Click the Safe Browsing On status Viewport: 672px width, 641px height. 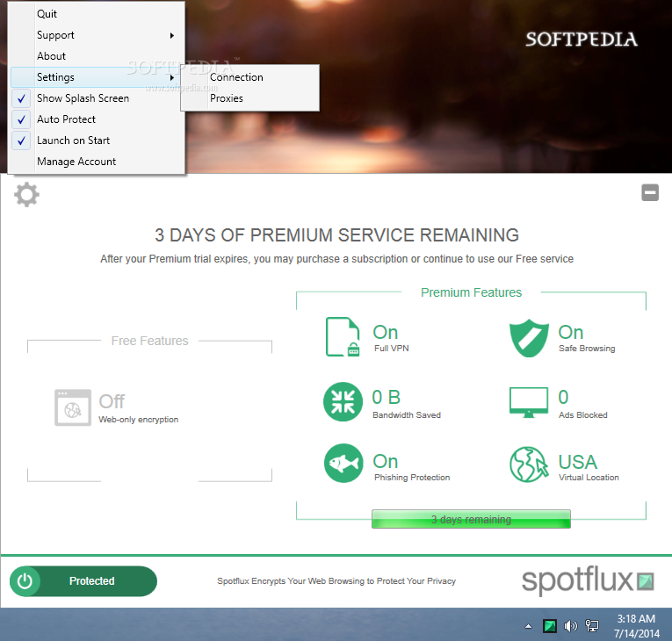click(x=571, y=333)
